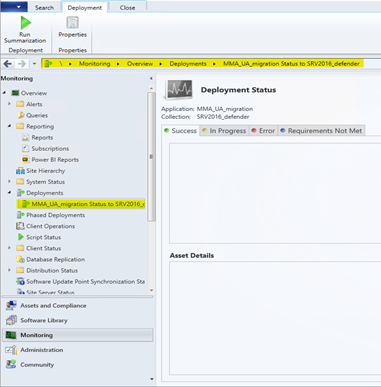Click the Database Replication icon

click(x=20, y=259)
